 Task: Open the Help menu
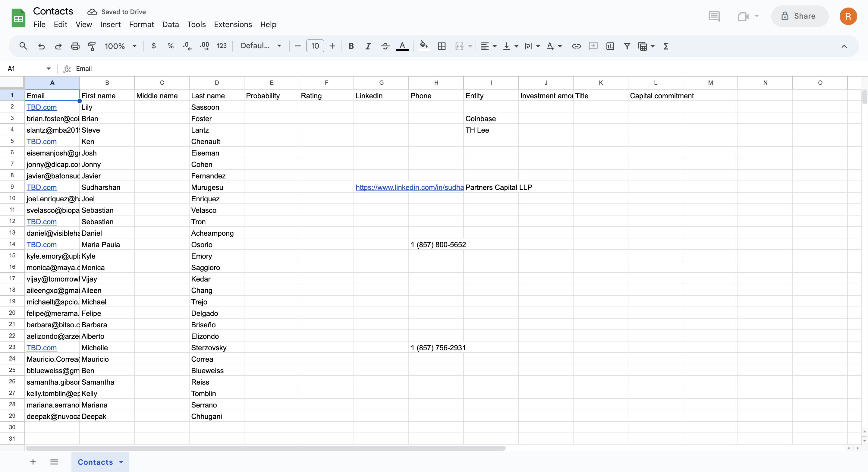click(x=268, y=24)
